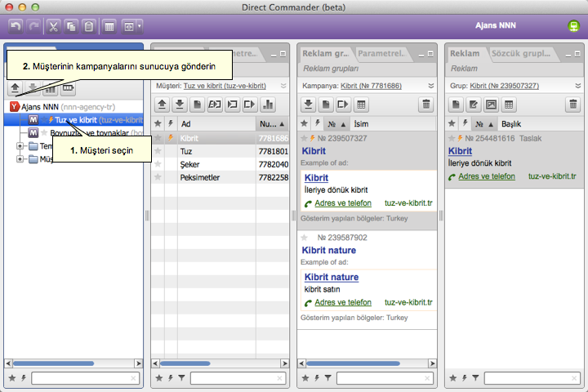The image size is (588, 392).
Task: Open the view mode dropdown arrow
Action: tap(140, 27)
